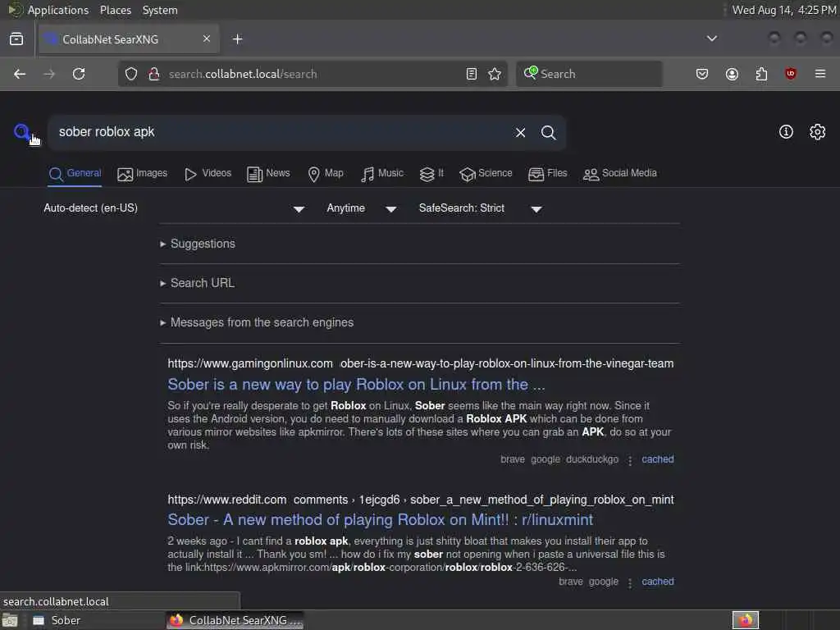
Task: Open the SafeSearch: Strict dropdown
Action: tap(481, 208)
